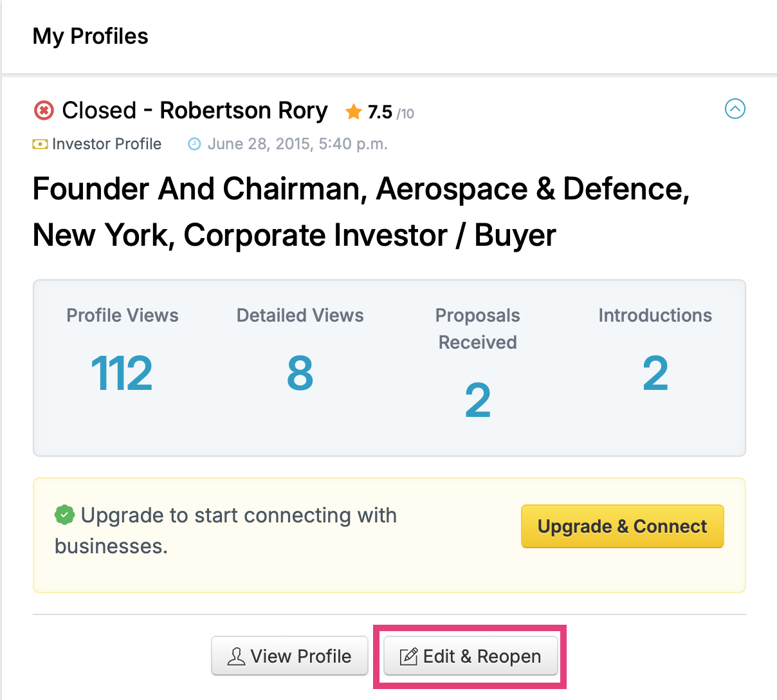Select the Proposals Received count 2
Viewport: 777px width, 700px height.
coord(478,400)
